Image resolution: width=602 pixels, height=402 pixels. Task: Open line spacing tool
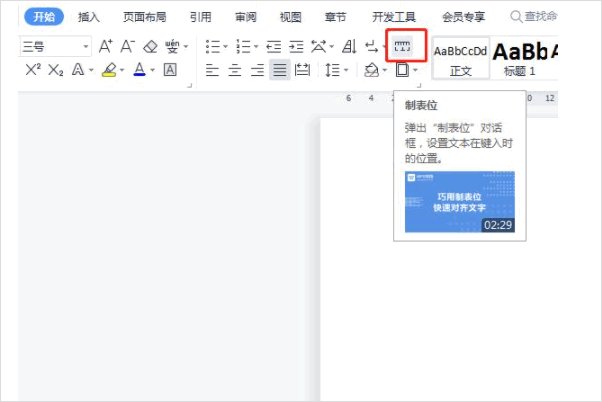(332, 70)
